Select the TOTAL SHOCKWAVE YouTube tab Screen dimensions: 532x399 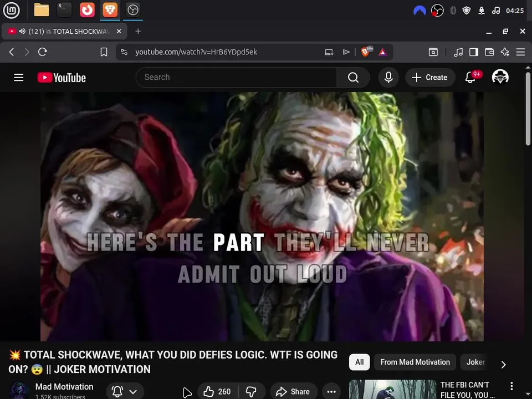(64, 31)
